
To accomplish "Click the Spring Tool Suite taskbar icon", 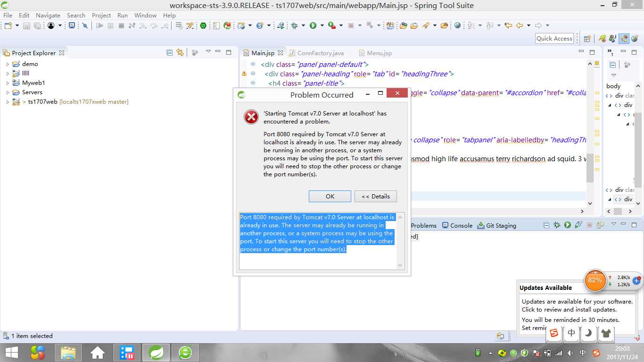I will (x=156, y=353).
